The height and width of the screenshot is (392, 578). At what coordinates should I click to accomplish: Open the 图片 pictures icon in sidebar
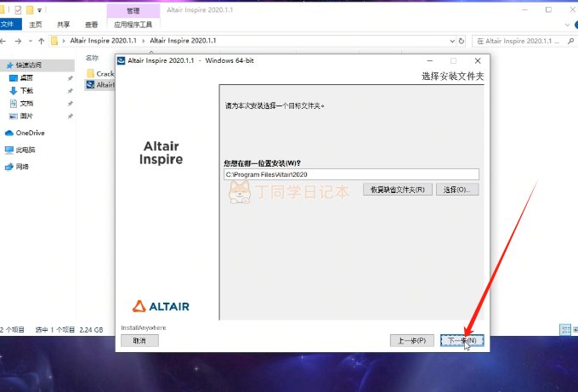click(14, 116)
